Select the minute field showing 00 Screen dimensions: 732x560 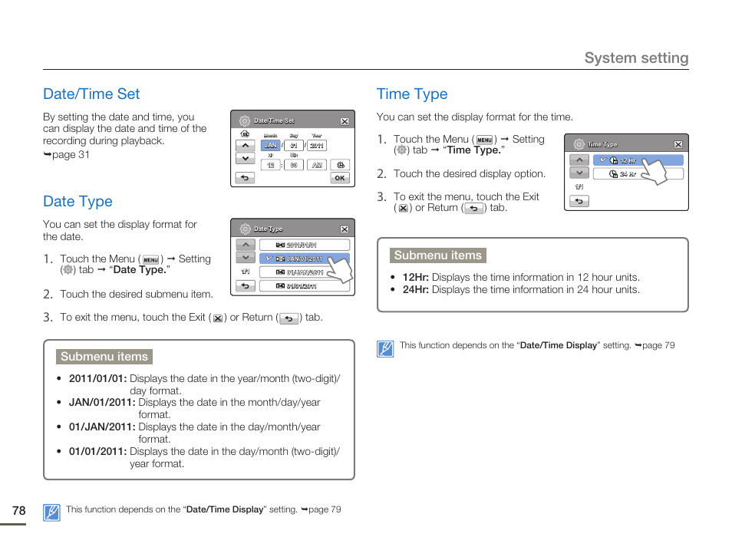(294, 165)
